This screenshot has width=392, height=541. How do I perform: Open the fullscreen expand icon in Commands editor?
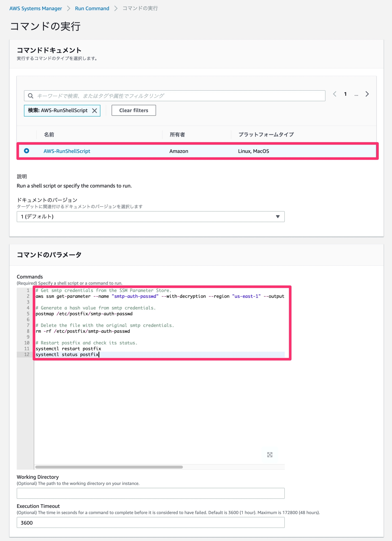[x=270, y=454]
